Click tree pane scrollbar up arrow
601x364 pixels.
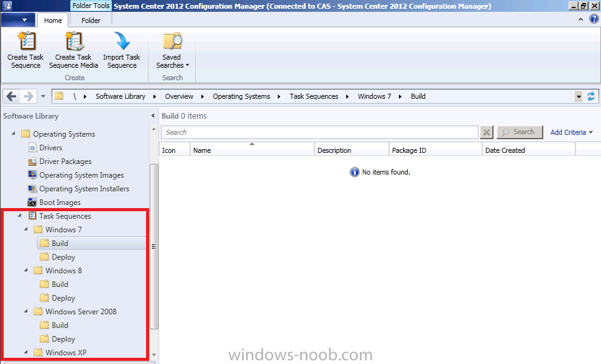tap(154, 129)
